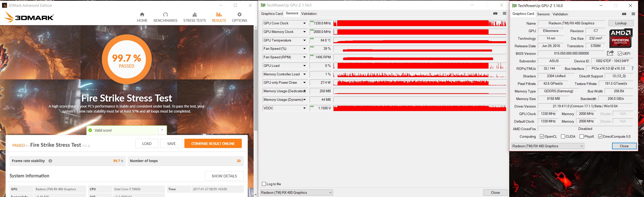Open the Benchmarks section in 3DMark
644x197 pixels.
[x=165, y=17]
